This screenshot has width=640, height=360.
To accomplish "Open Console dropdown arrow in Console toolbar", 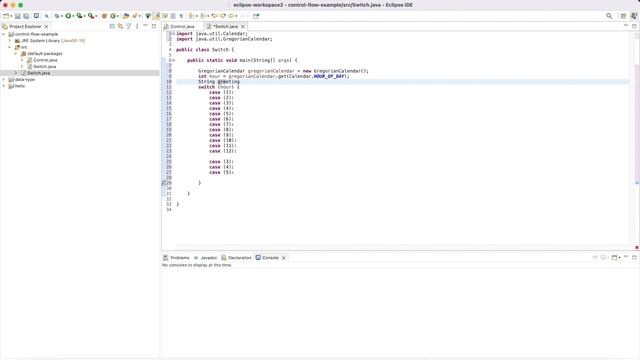I will [619, 258].
